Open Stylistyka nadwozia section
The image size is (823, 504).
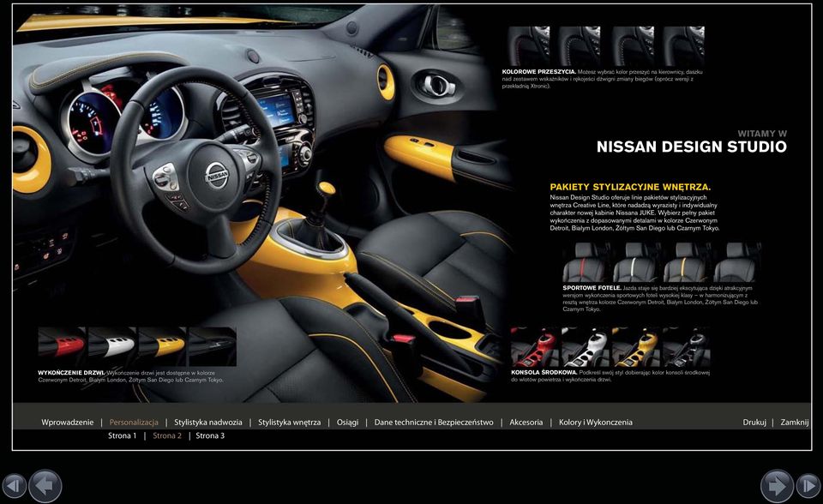[x=207, y=422]
